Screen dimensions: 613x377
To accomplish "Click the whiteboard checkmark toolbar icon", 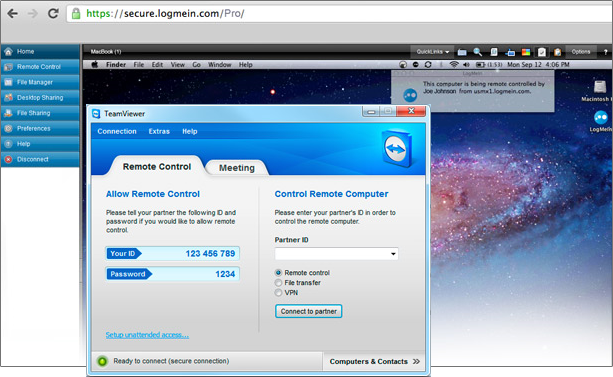I will pos(542,52).
